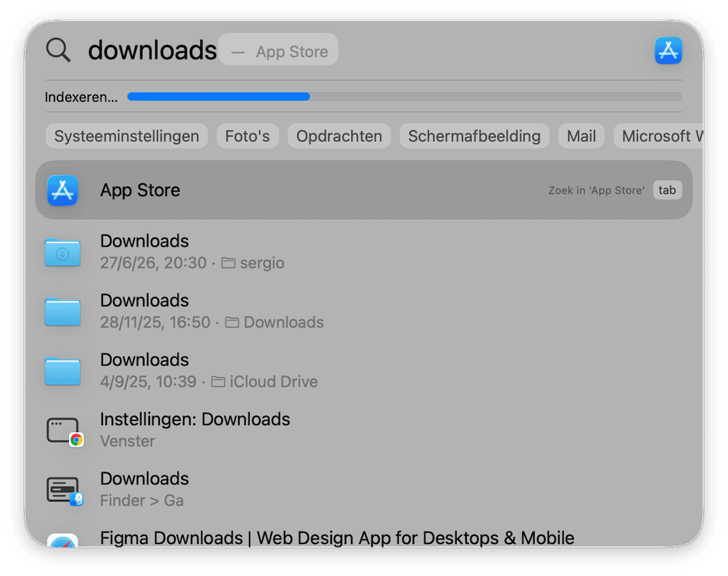Screen dimensions: 728x576
Task: Select the Microsoft filter chip
Action: pos(659,136)
